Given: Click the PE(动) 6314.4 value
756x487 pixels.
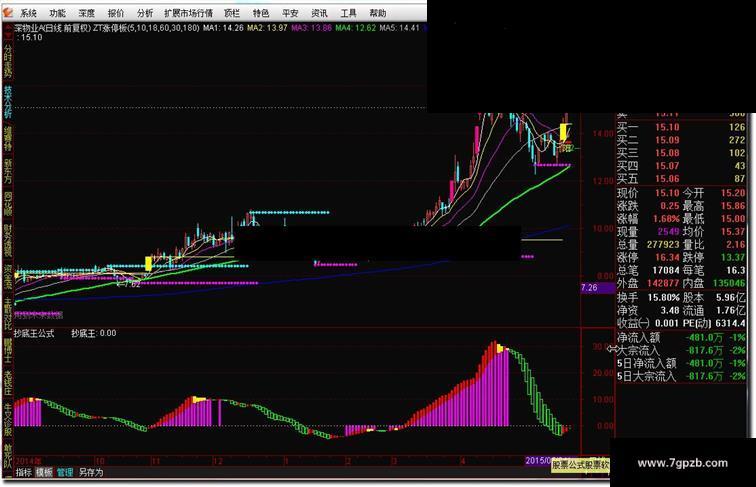Looking at the screenshot, I should (x=730, y=323).
